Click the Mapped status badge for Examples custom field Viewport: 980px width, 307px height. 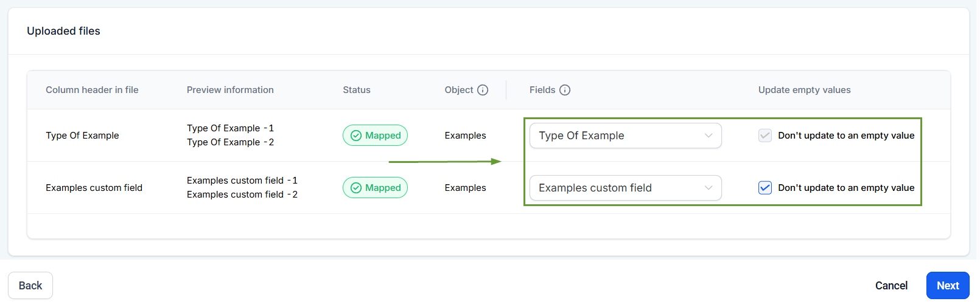pyautogui.click(x=375, y=188)
